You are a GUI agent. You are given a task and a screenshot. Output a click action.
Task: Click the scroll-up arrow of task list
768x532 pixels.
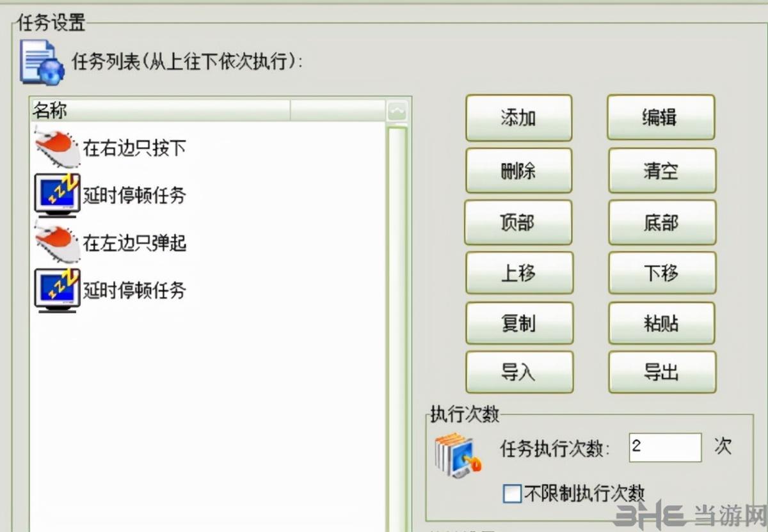coord(397,111)
